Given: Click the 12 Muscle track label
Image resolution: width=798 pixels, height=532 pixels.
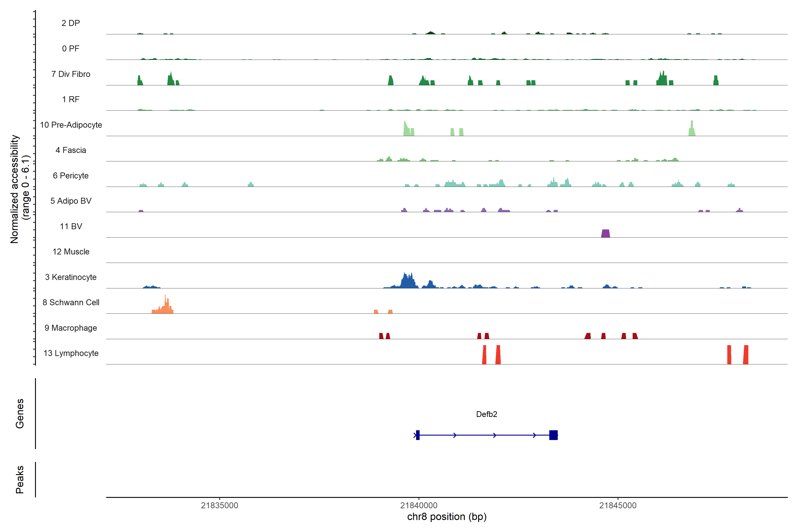Looking at the screenshot, I should tap(71, 252).
